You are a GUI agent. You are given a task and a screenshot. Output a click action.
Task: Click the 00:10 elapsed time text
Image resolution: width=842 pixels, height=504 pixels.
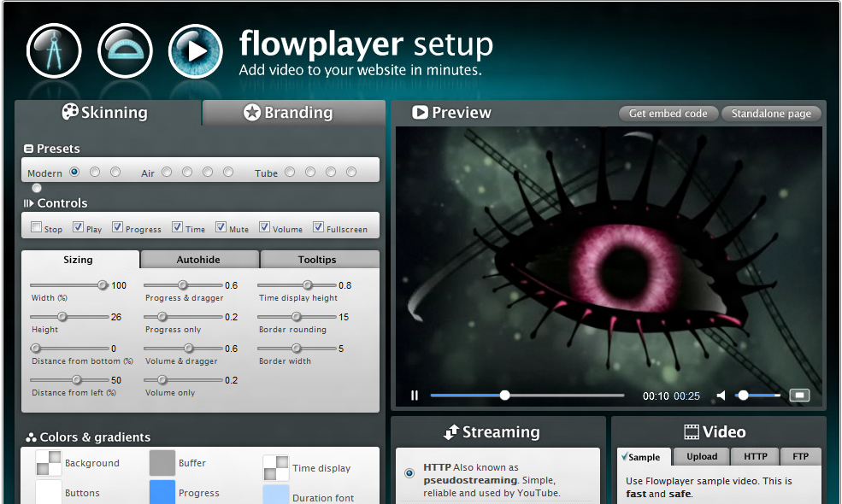pyautogui.click(x=656, y=396)
